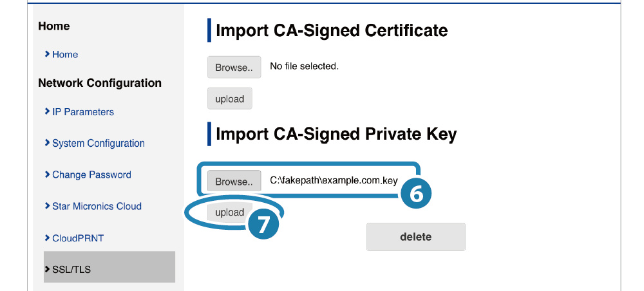This screenshot has height=291, width=644.
Task: Browse for a CA-Signed Certificate file
Action: point(234,68)
